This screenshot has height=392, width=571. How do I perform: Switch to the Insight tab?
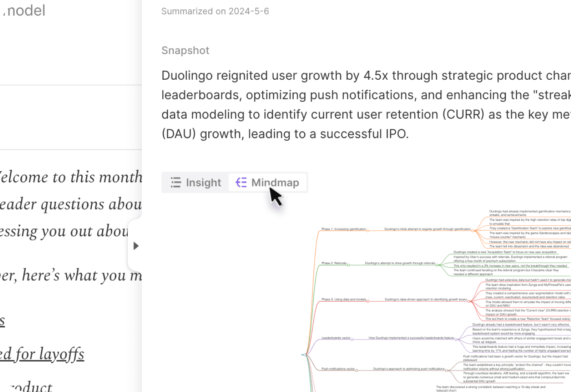coord(196,183)
